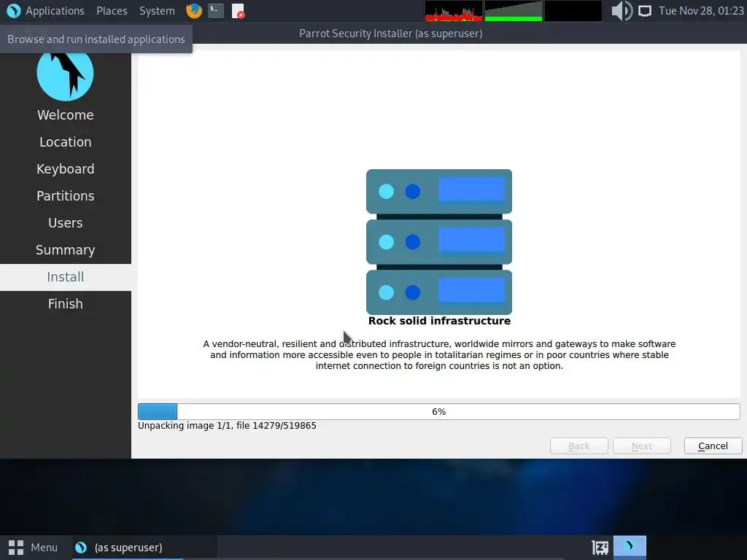Viewport: 747px width, 560px height.
Task: Click the 6% installation progress bar
Action: tap(438, 411)
